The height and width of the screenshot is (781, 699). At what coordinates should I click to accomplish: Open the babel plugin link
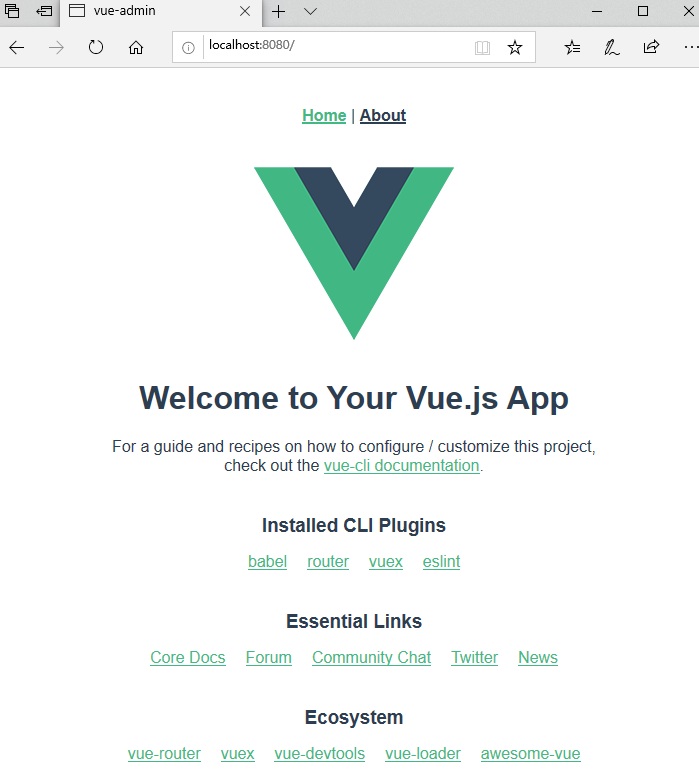[x=268, y=561]
